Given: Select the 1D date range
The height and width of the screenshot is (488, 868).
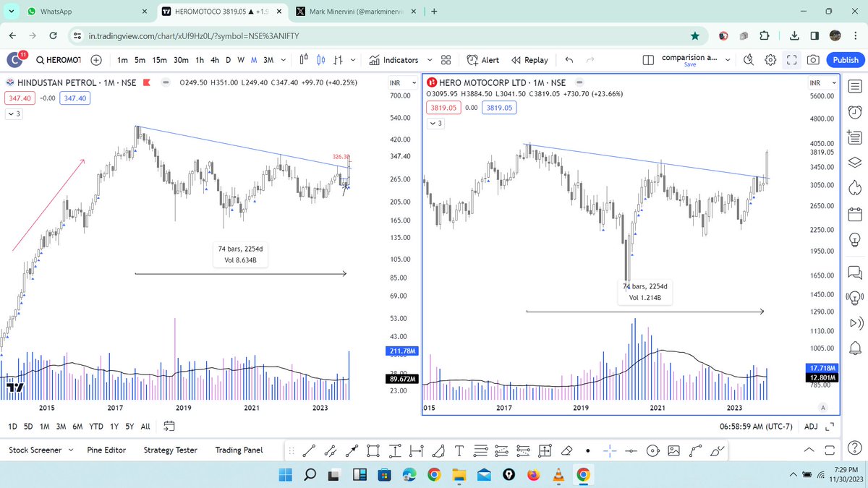Looking at the screenshot, I should 12,427.
